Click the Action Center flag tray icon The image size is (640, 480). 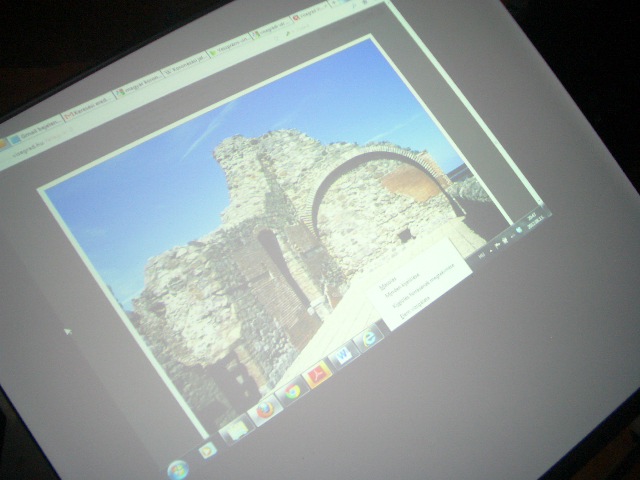point(505,241)
